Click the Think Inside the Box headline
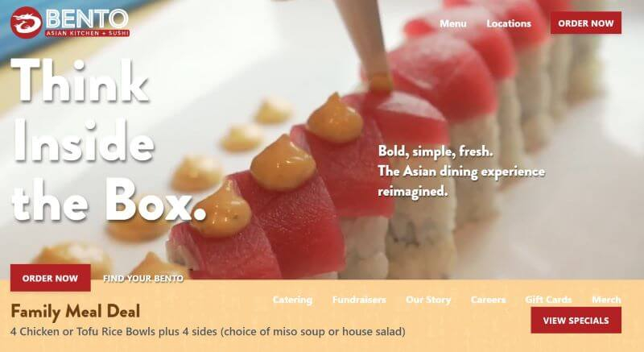Image resolution: width=644 pixels, height=352 pixels. pyautogui.click(x=109, y=139)
